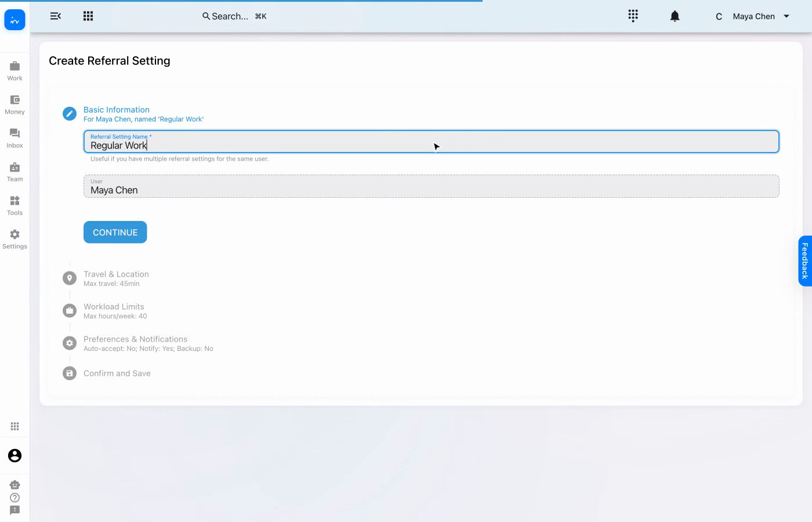This screenshot has height=522, width=812.
Task: Open notifications bell
Action: (x=675, y=16)
